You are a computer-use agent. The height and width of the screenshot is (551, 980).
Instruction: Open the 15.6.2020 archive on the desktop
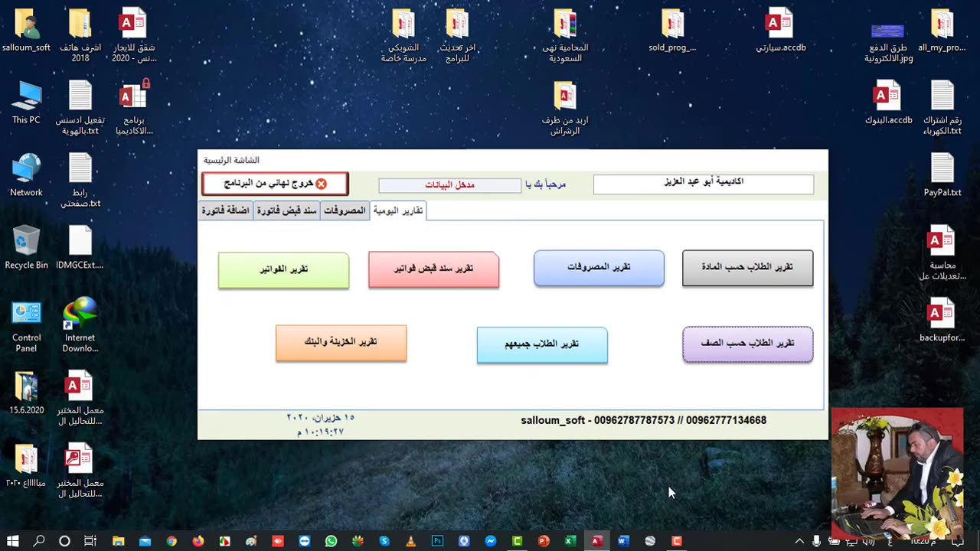26,394
